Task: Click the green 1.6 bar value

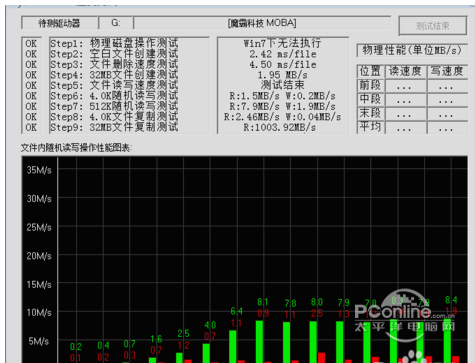Action: [x=156, y=339]
